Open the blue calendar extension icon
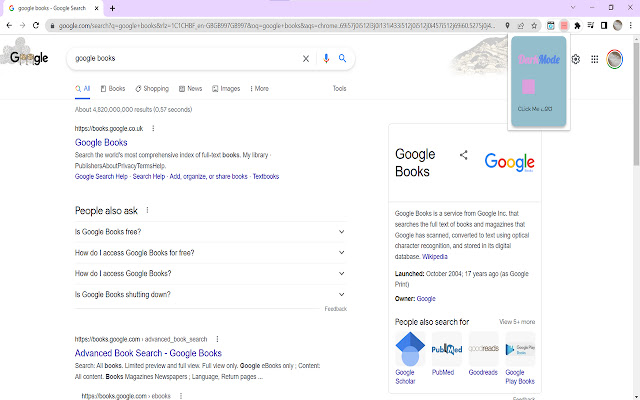 pyautogui.click(x=551, y=26)
